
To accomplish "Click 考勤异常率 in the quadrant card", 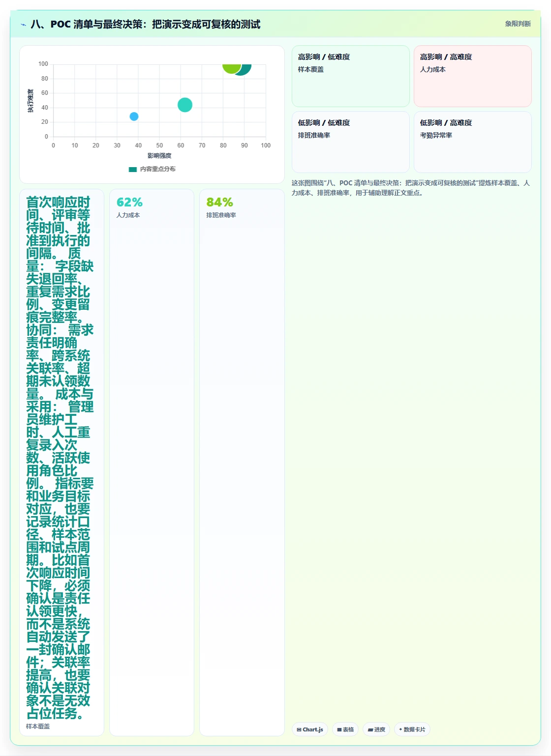I will pos(436,135).
